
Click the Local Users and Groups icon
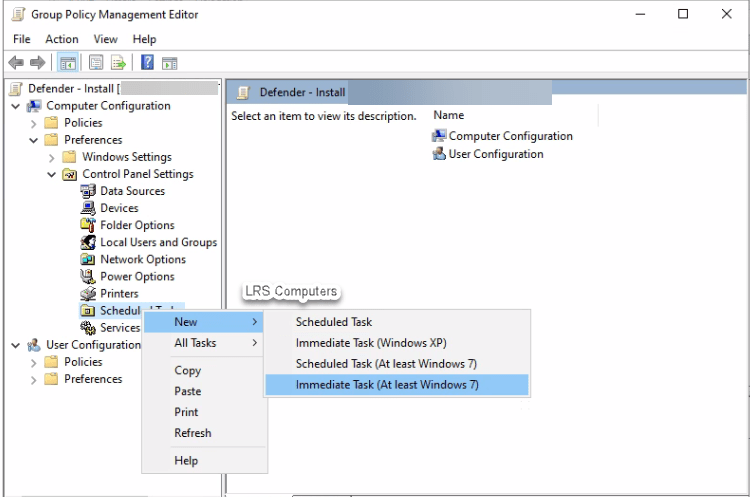(88, 242)
